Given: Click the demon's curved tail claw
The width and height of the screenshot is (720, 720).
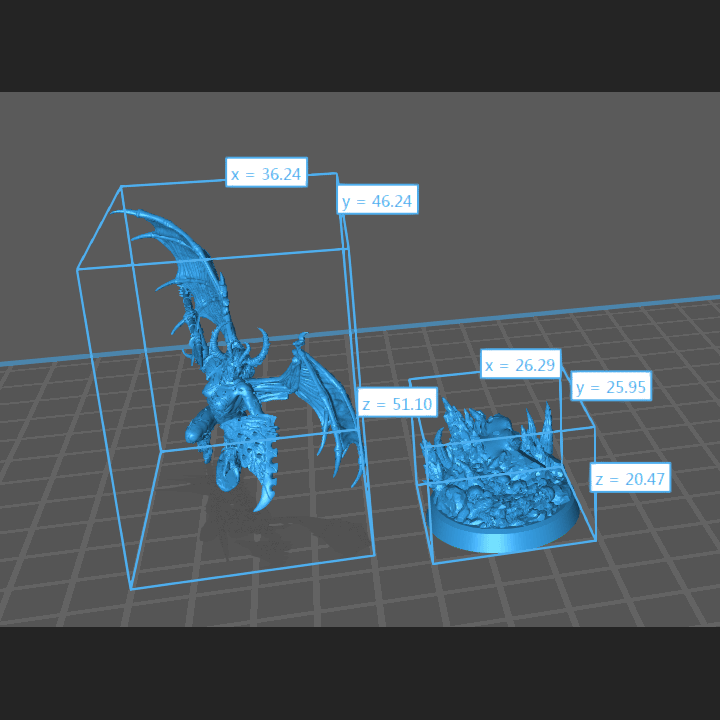Looking at the screenshot, I should pos(268,495).
